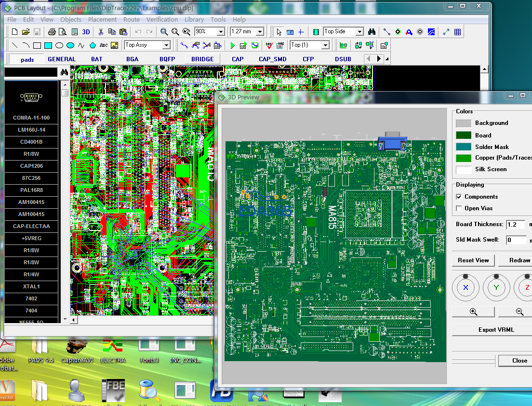Enable the Open Vias checkbox
Screen dimensions: 532x406
tap(459, 208)
